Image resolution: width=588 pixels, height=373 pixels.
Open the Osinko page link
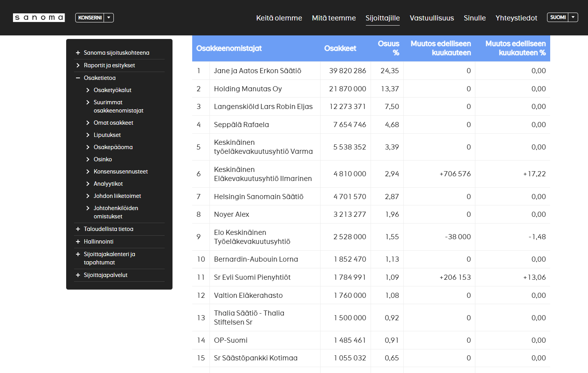[103, 159]
